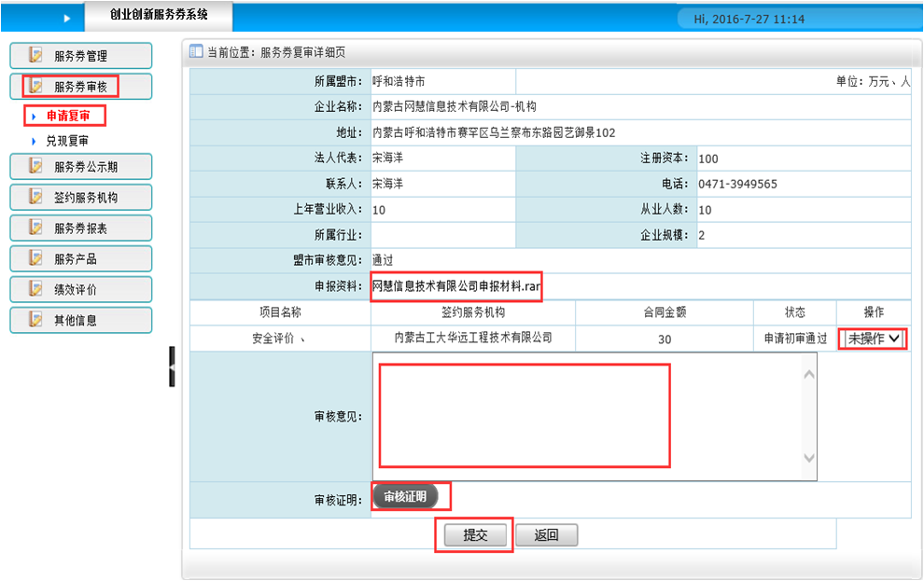
Task: Click contract amount 30
Action: [x=665, y=339]
